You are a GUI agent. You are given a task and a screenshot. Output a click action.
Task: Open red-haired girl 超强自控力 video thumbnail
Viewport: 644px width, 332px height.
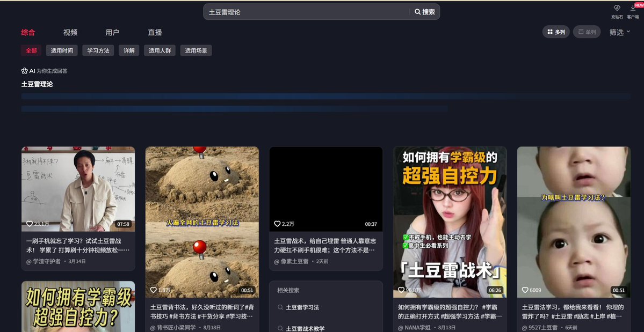point(450,222)
